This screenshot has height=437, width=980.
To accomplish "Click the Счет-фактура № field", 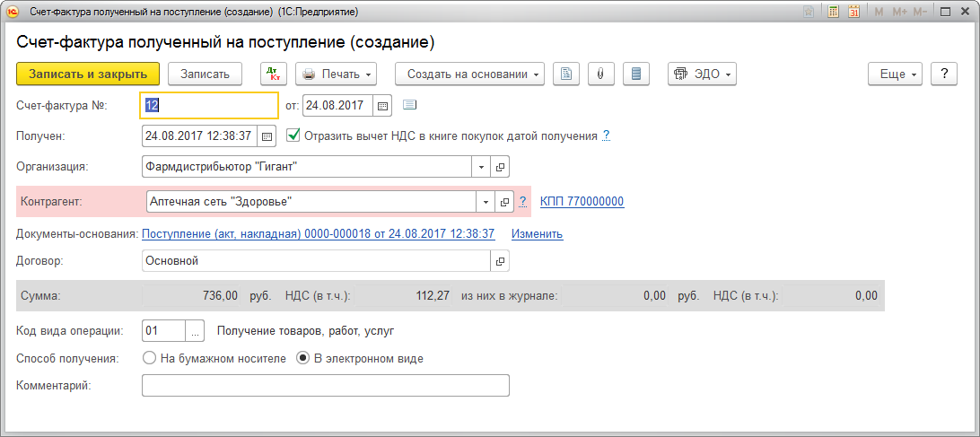I will (209, 106).
